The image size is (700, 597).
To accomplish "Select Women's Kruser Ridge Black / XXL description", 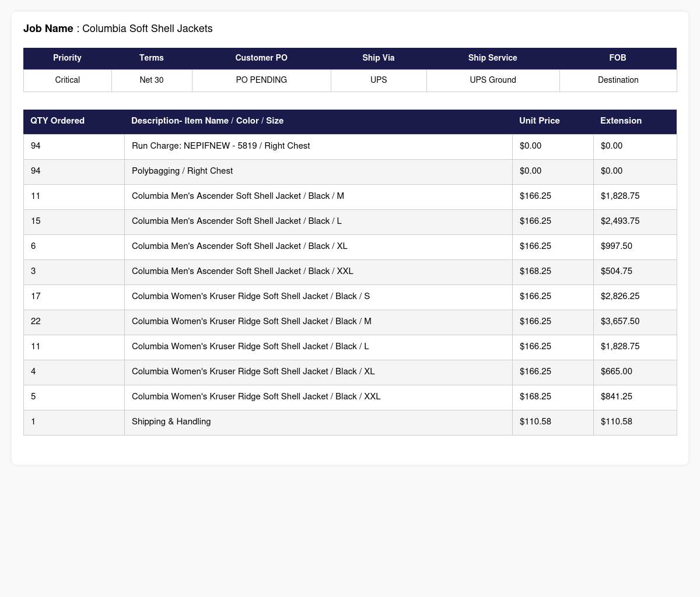I will coord(318,396).
